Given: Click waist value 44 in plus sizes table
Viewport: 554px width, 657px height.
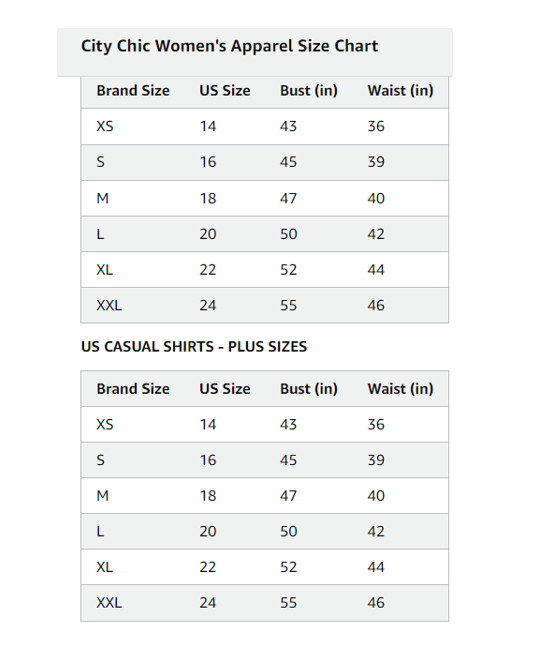Looking at the screenshot, I should pos(376,567).
